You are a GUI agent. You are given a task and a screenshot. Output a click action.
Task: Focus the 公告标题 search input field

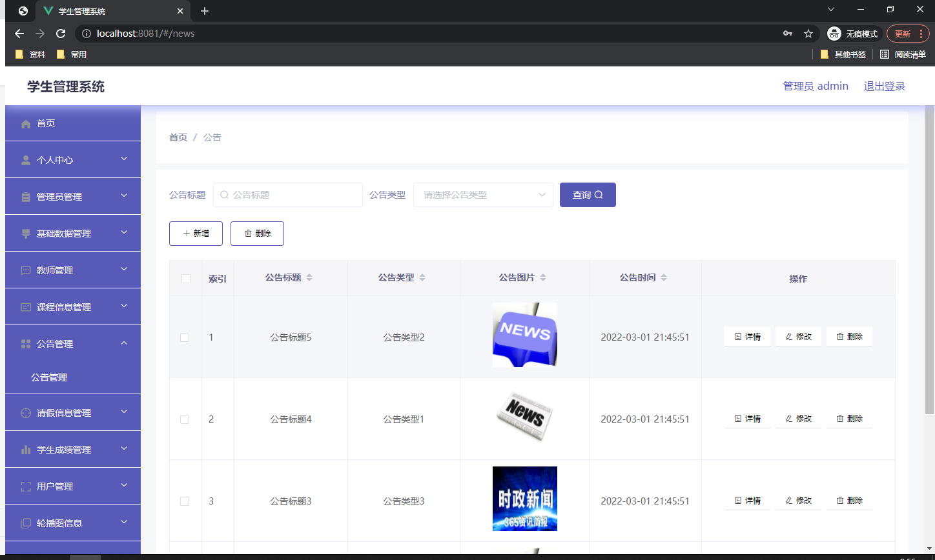(288, 195)
